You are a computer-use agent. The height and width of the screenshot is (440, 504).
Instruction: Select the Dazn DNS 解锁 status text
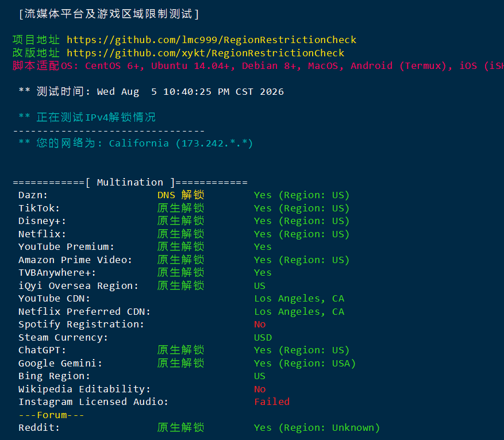(180, 195)
